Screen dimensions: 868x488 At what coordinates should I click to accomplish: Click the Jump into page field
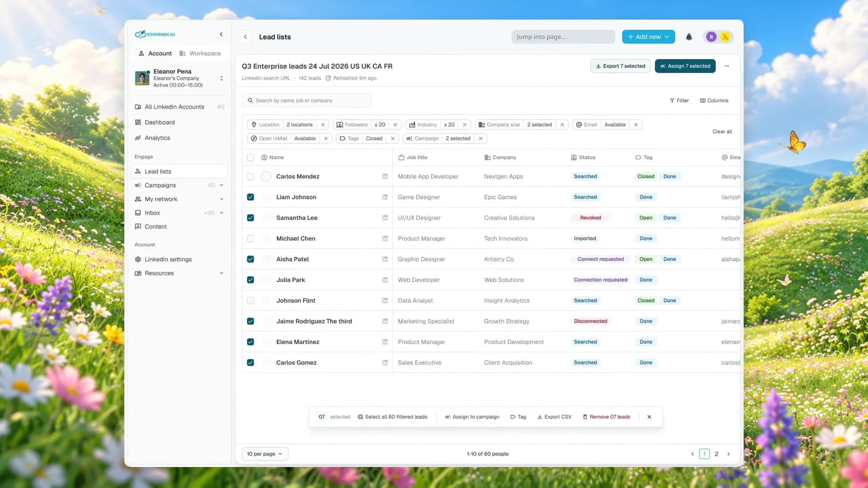coord(563,37)
